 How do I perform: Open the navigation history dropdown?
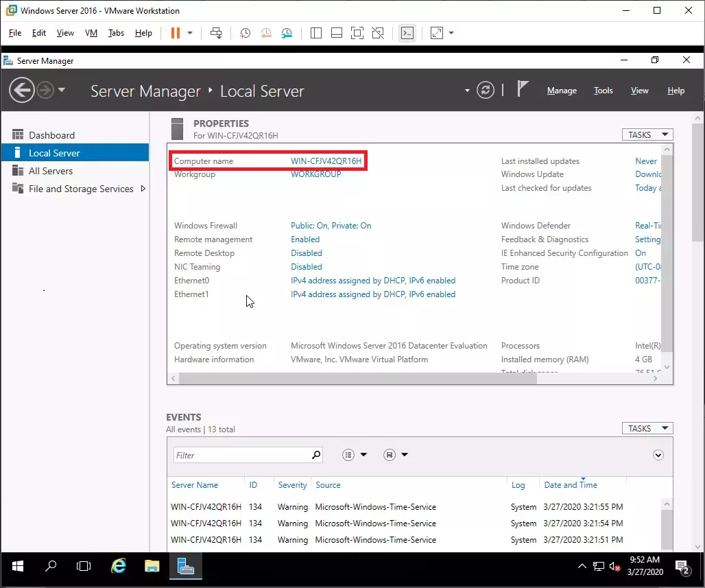point(62,90)
